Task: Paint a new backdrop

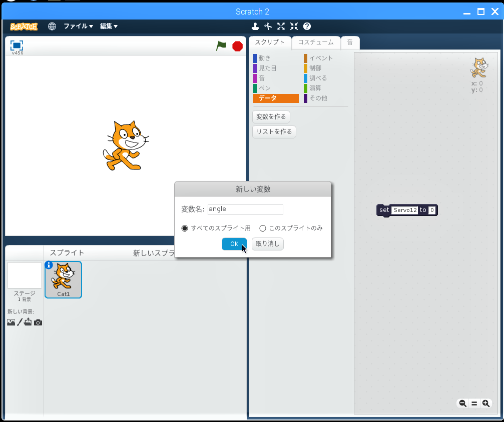Action: tap(20, 322)
